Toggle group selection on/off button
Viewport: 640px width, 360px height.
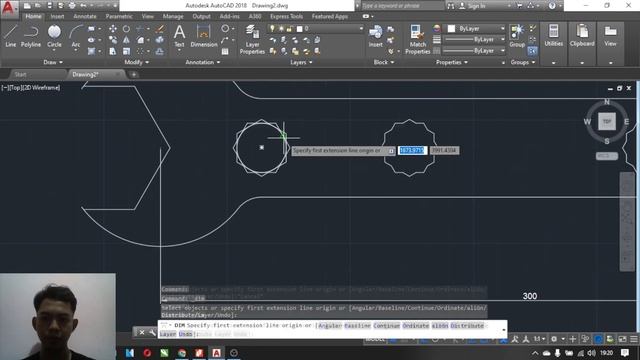pos(532,51)
